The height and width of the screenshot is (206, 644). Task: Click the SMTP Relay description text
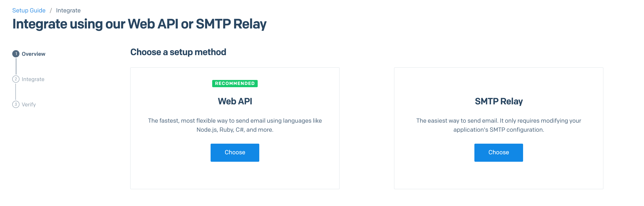(x=498, y=125)
